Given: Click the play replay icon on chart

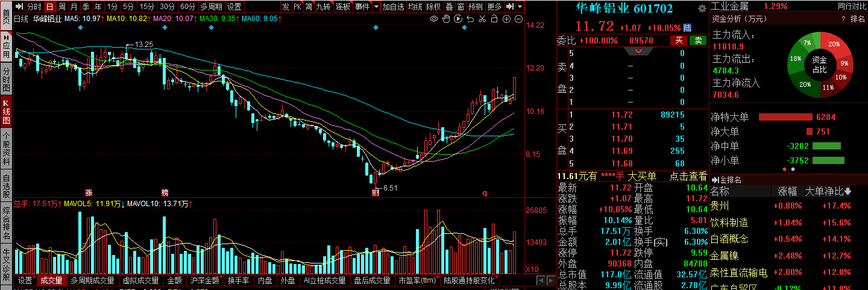Looking at the screenshot, I should pyautogui.click(x=458, y=19).
